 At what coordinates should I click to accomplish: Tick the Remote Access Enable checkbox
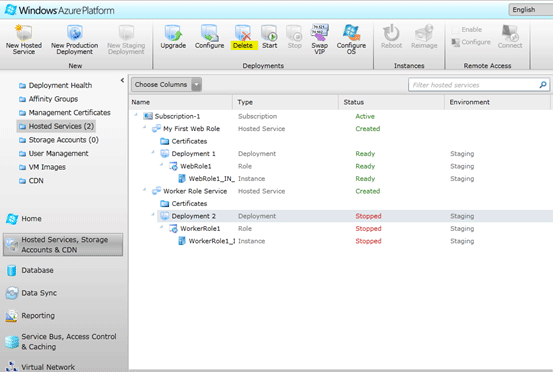455,30
